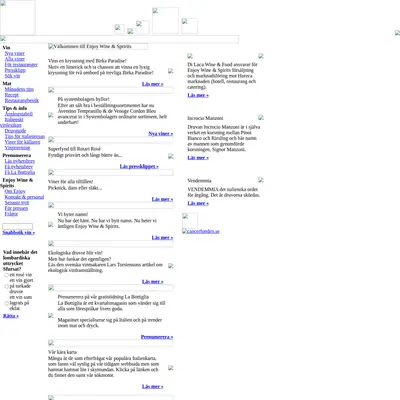Open Tips för italienresan link
Screen dimensions: 400x400
point(25,137)
